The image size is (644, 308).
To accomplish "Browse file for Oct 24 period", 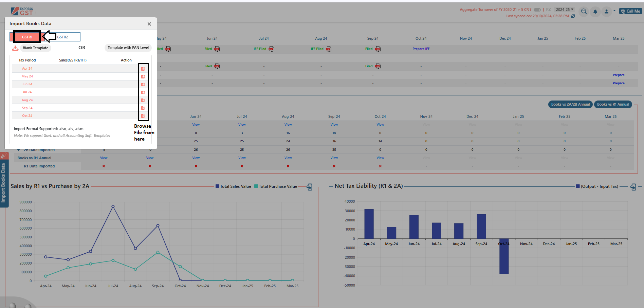I will point(143,116).
